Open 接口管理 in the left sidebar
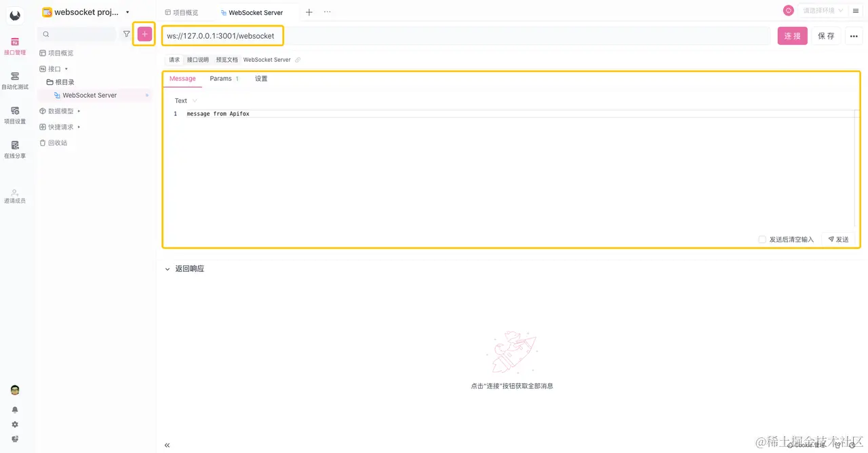The image size is (868, 453). click(x=15, y=46)
